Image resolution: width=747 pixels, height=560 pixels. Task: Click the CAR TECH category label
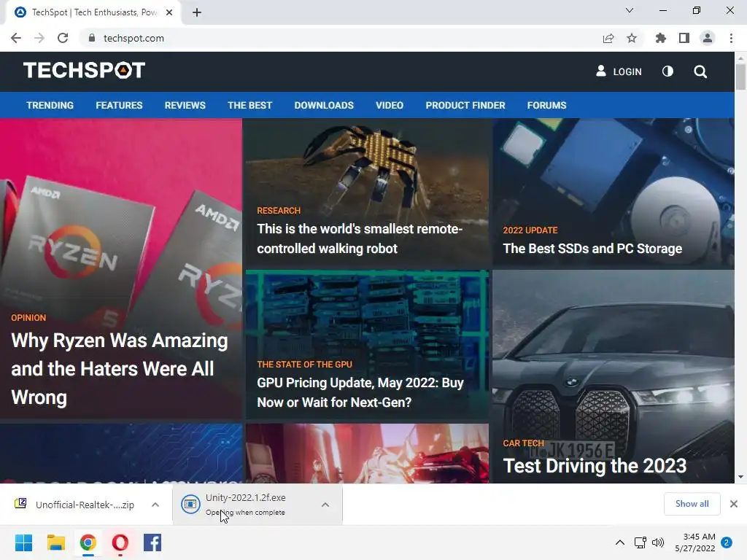523,443
